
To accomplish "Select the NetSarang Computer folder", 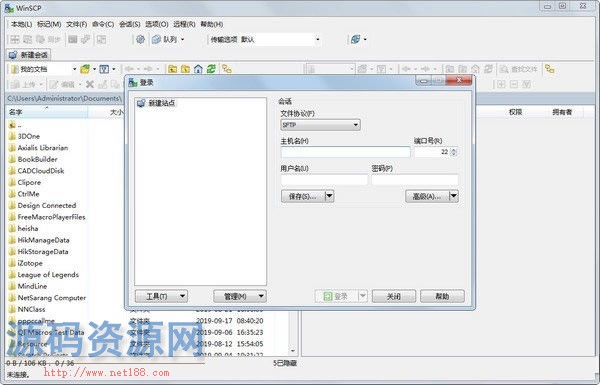I will coord(52,298).
